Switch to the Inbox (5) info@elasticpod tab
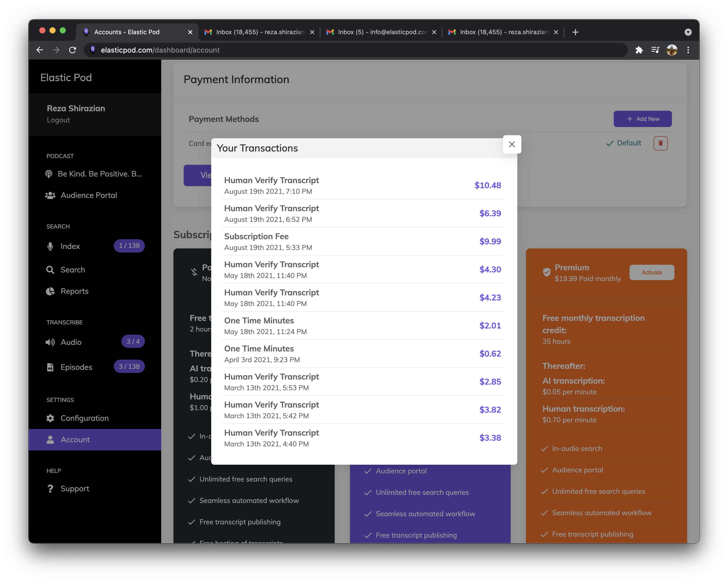The image size is (728, 581). [x=382, y=32]
